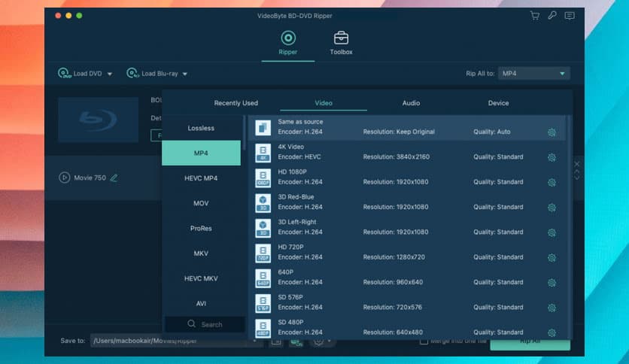Click the SD 576P format icon
This screenshot has width=629, height=364.
click(263, 304)
